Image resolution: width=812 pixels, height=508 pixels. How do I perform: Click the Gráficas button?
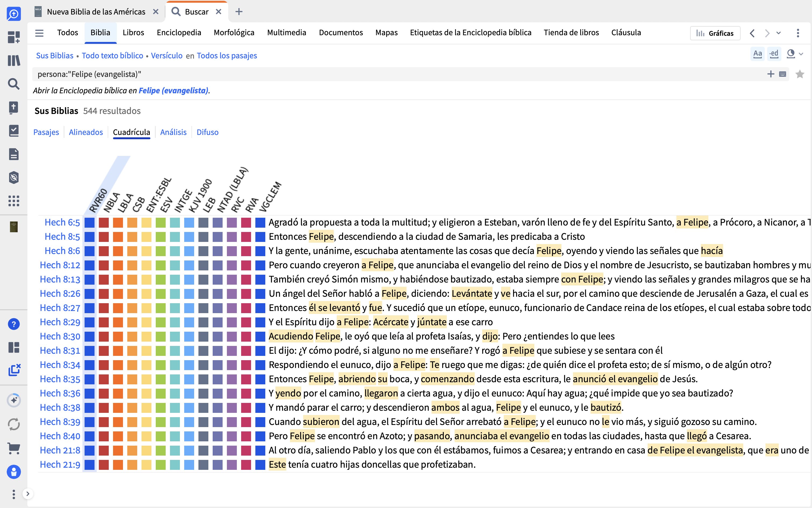[x=715, y=33]
